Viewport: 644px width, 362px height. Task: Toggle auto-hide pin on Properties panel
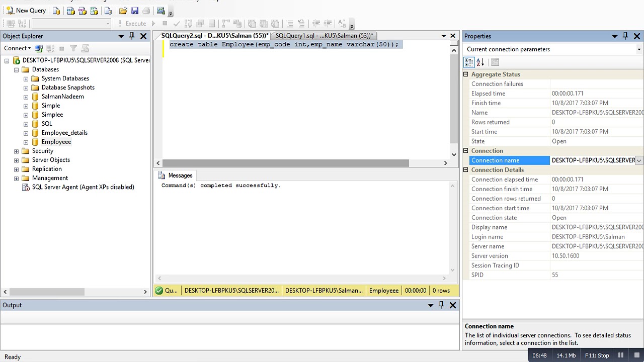coord(625,36)
